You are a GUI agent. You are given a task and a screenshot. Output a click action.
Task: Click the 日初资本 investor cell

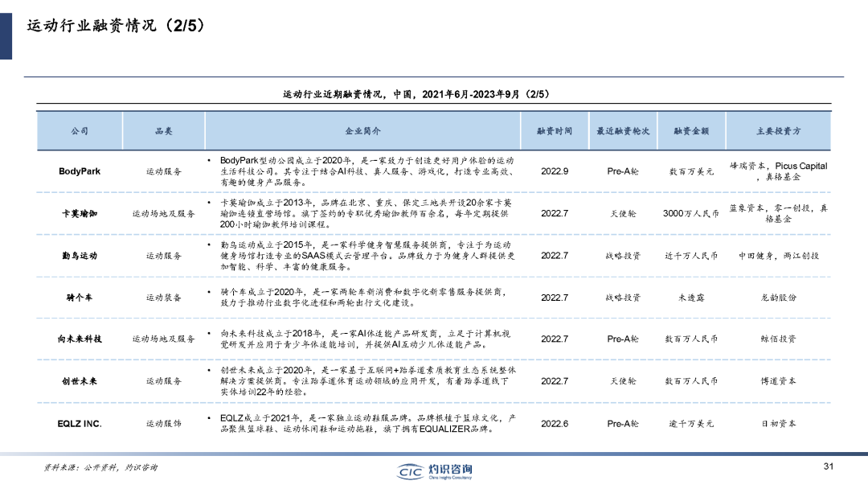(x=778, y=424)
